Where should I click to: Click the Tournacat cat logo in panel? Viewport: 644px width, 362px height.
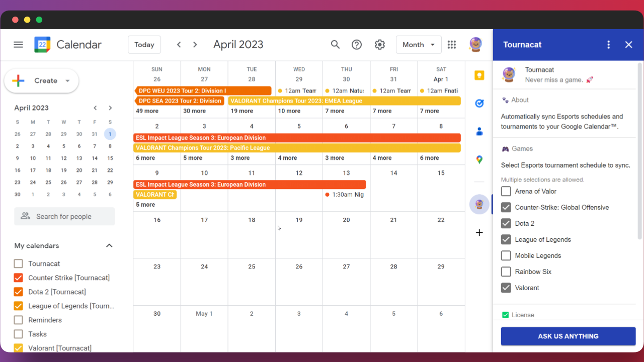pyautogui.click(x=509, y=75)
